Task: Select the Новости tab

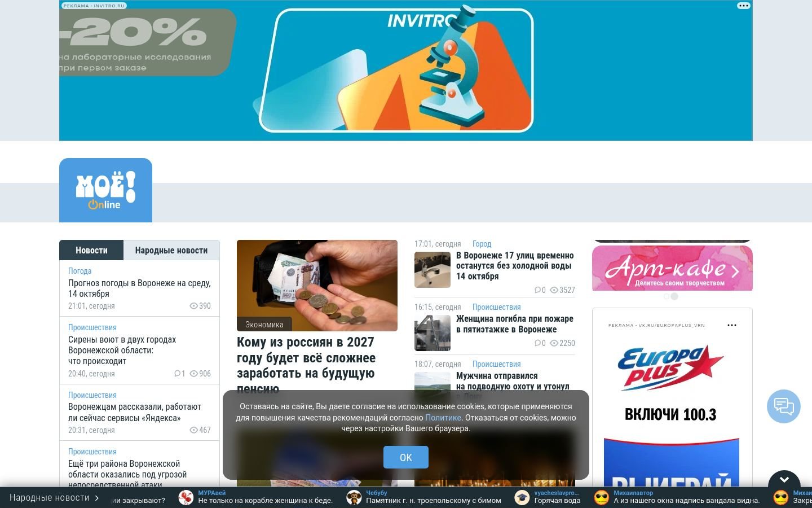Action: pyautogui.click(x=91, y=250)
